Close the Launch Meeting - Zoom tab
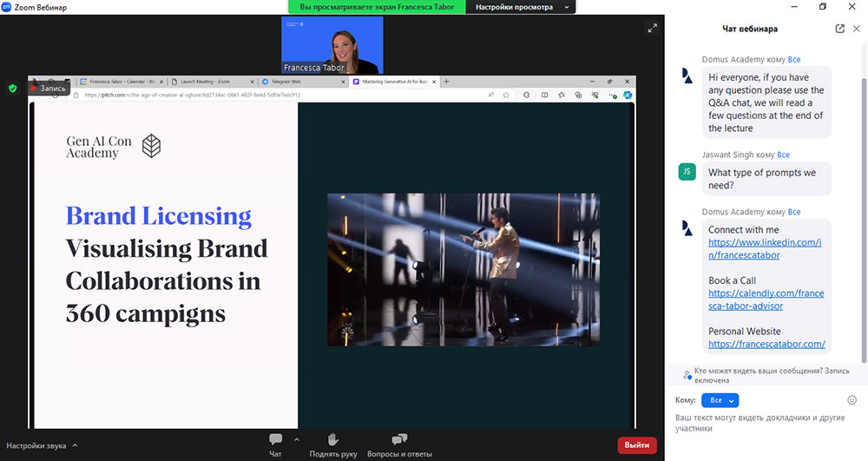The height and width of the screenshot is (461, 868). 253,82
